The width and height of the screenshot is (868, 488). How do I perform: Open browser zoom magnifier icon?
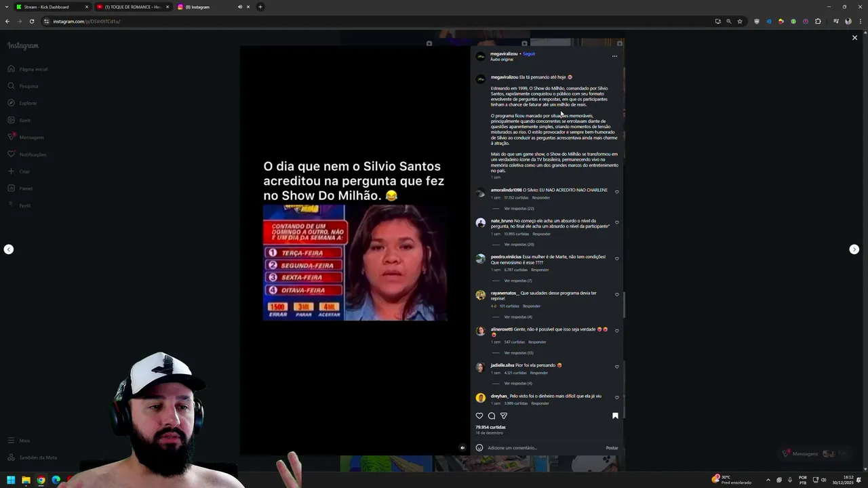point(729,21)
